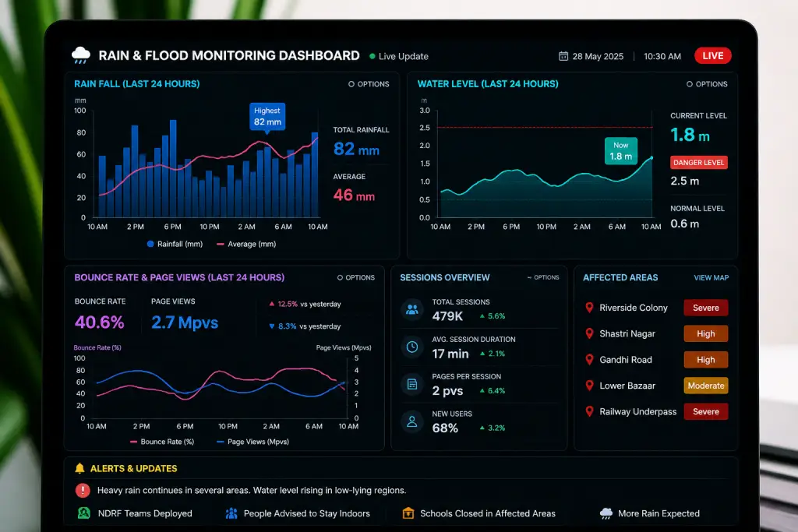Click the pages per session document icon

tap(412, 384)
